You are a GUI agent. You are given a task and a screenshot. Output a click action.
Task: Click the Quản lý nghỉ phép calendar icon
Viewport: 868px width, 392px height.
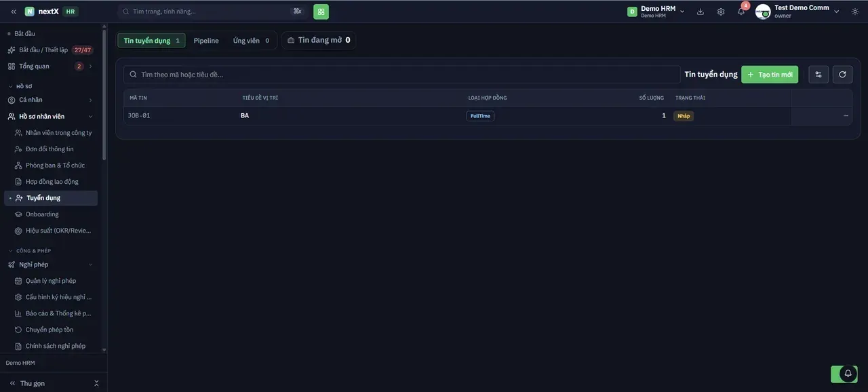click(x=19, y=281)
